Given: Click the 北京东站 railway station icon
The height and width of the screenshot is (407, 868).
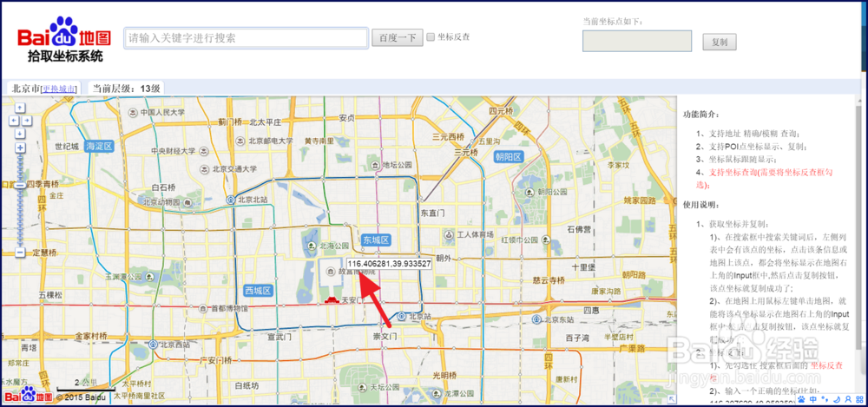Looking at the screenshot, I should 536,319.
